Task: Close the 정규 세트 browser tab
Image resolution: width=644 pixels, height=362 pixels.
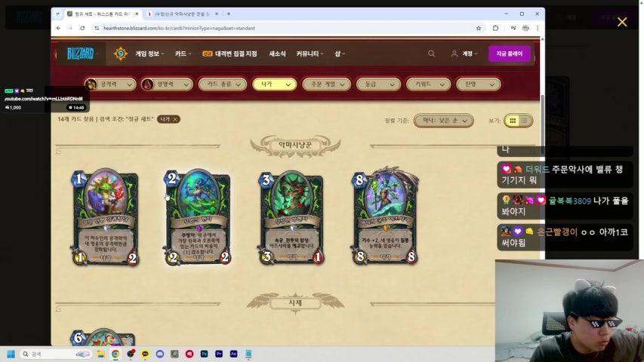Action: click(x=137, y=14)
